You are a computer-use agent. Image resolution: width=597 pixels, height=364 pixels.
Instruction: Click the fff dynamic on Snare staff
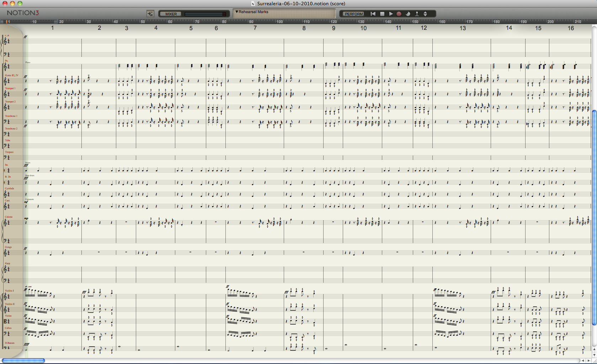[x=26, y=165]
